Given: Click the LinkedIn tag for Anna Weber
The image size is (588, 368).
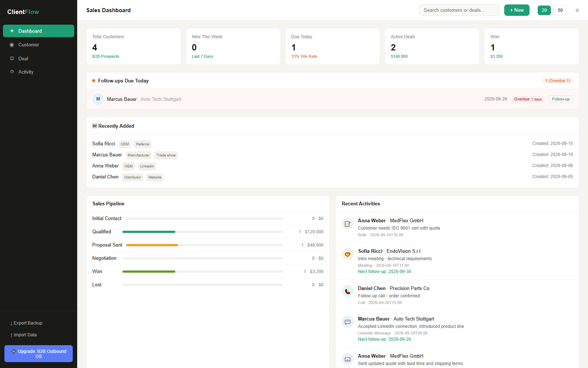Looking at the screenshot, I should [147, 166].
